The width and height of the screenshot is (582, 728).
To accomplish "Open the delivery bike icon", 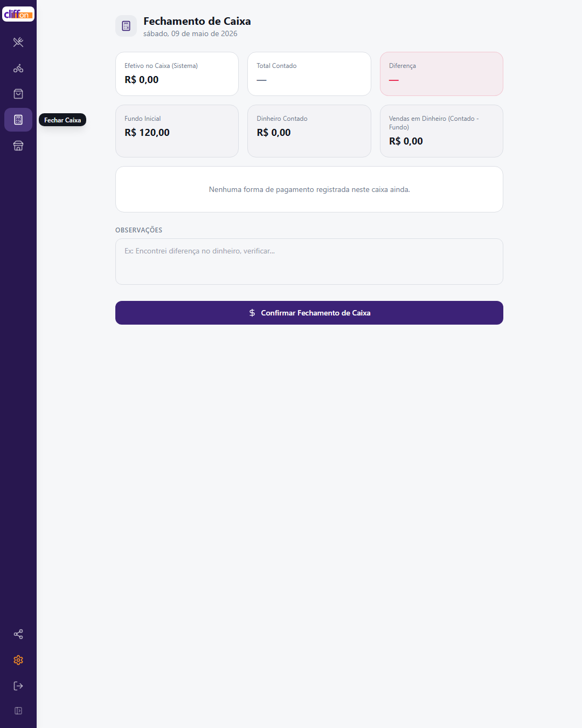I will click(x=18, y=68).
